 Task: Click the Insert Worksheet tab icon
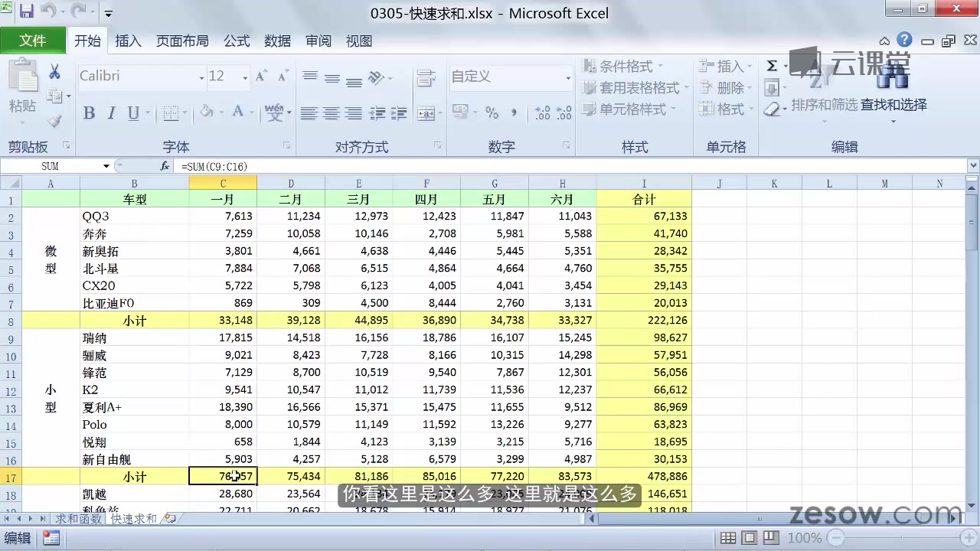coord(170,519)
